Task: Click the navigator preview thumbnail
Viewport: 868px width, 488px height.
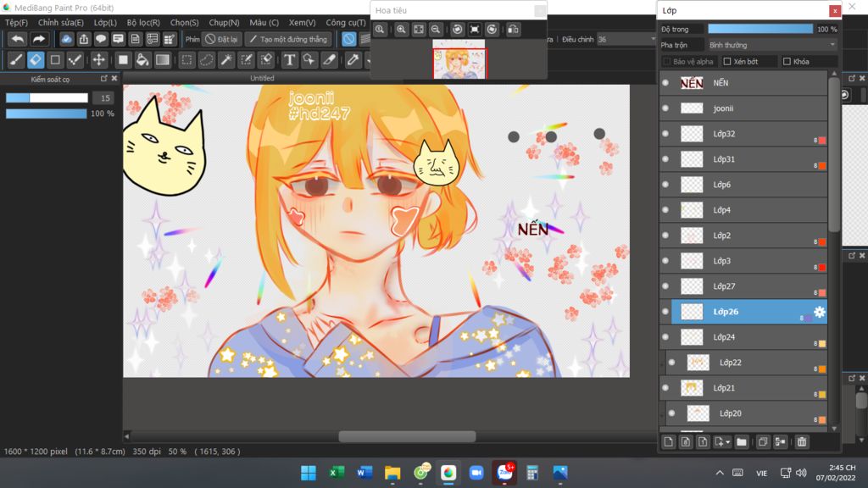Action: pyautogui.click(x=459, y=59)
